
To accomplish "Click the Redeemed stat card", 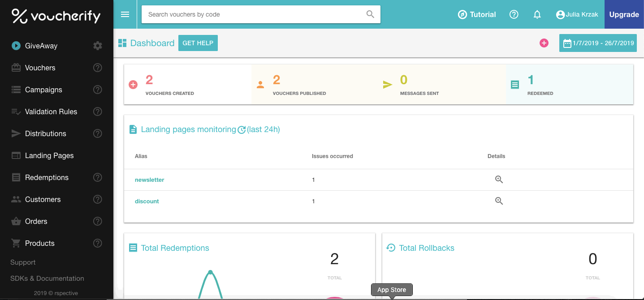I will pyautogui.click(x=570, y=84).
